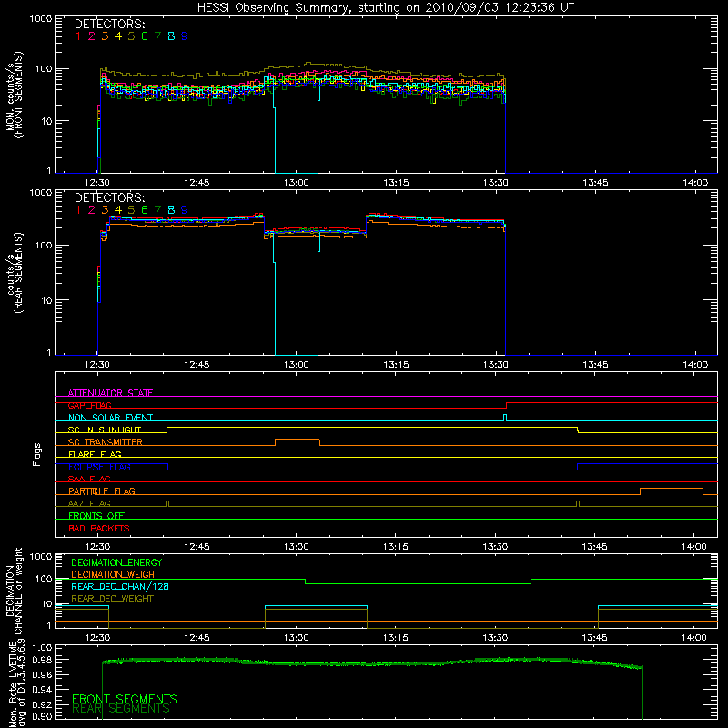728x728 pixels.
Task: Click 13:00 tick under front segments plot
Action: pos(297,183)
